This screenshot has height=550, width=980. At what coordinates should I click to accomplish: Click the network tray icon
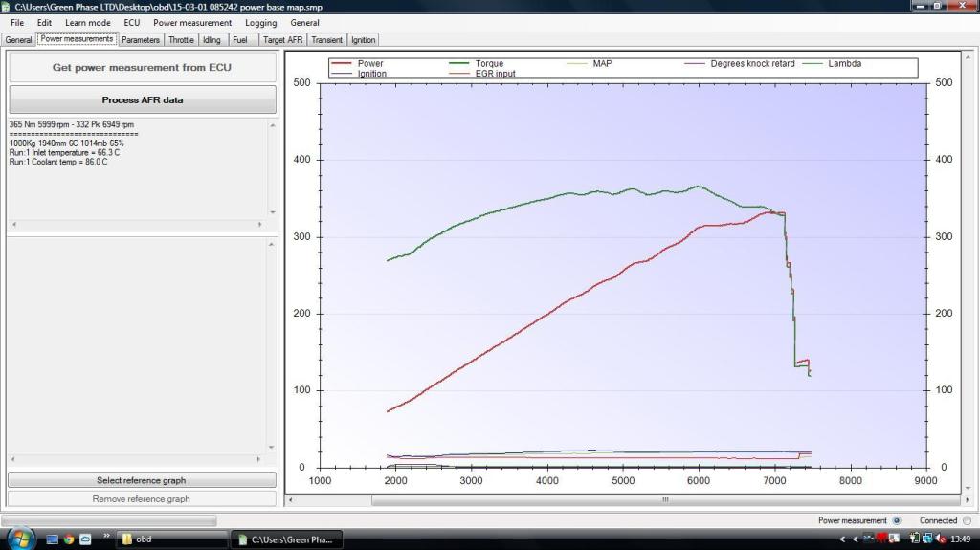click(928, 539)
